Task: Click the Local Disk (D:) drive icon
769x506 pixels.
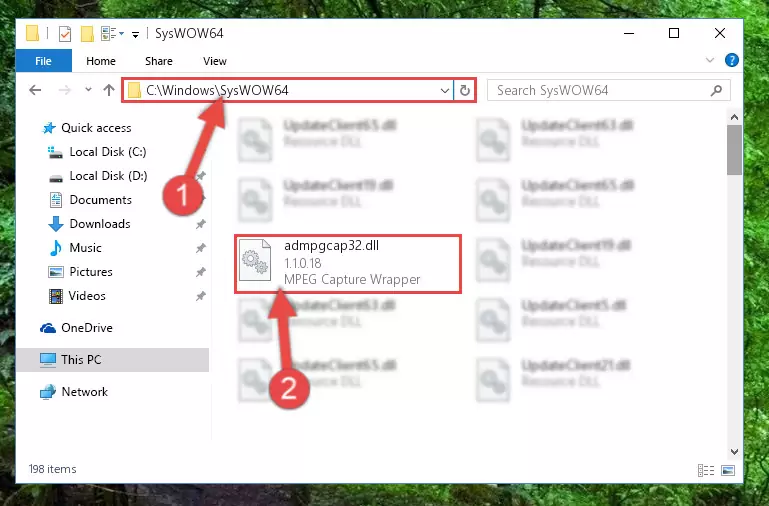Action: [x=56, y=177]
